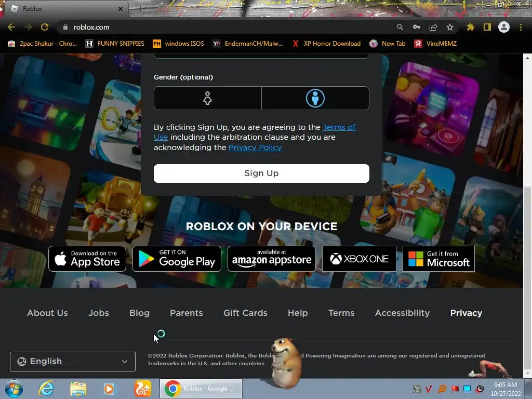Screen dimensions: 532x399
Task: Click the red V tray icon
Action: (x=429, y=389)
